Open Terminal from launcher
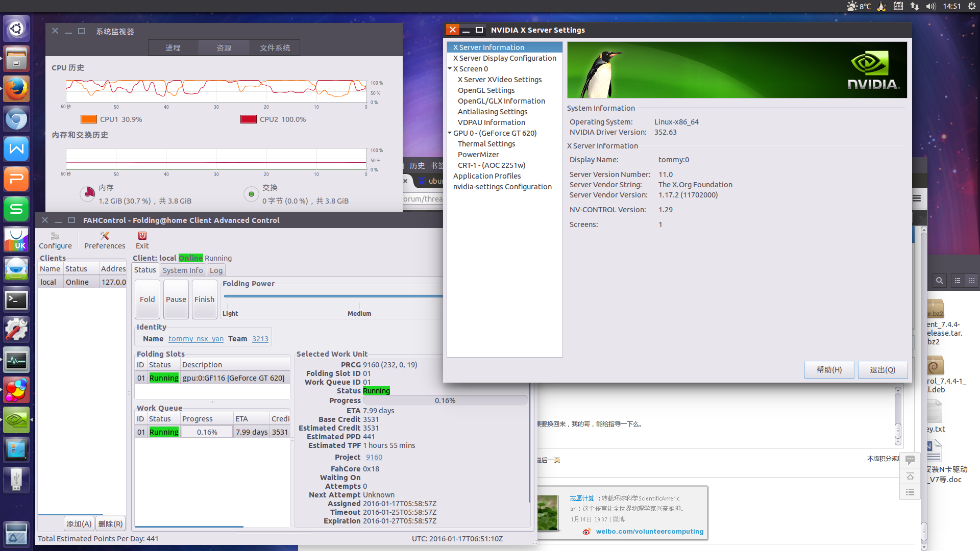Viewport: 980px width, 551px height. coord(16,300)
